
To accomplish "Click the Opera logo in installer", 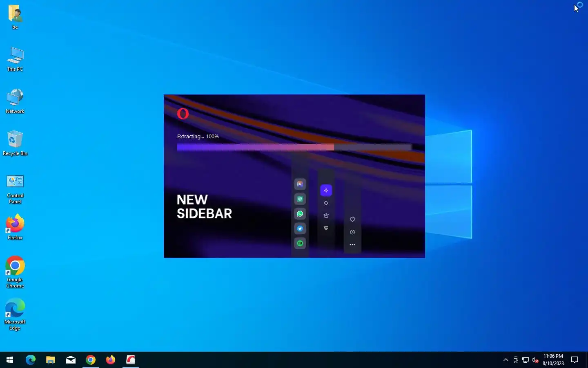I will [x=183, y=114].
